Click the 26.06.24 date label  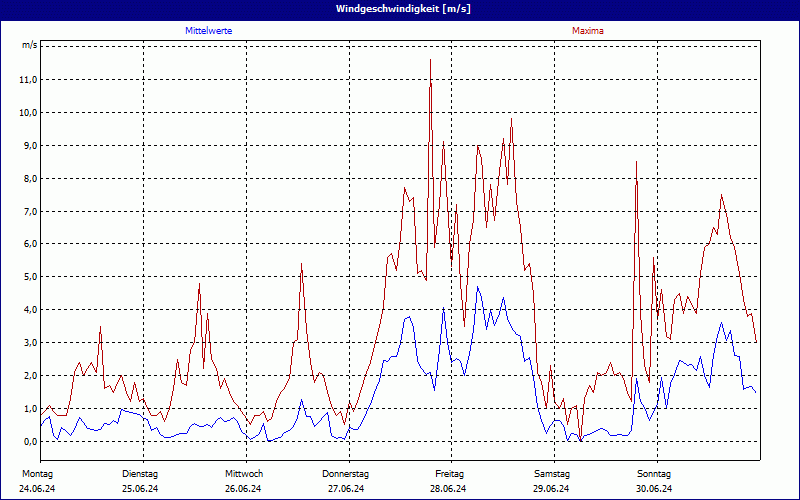pos(244,489)
